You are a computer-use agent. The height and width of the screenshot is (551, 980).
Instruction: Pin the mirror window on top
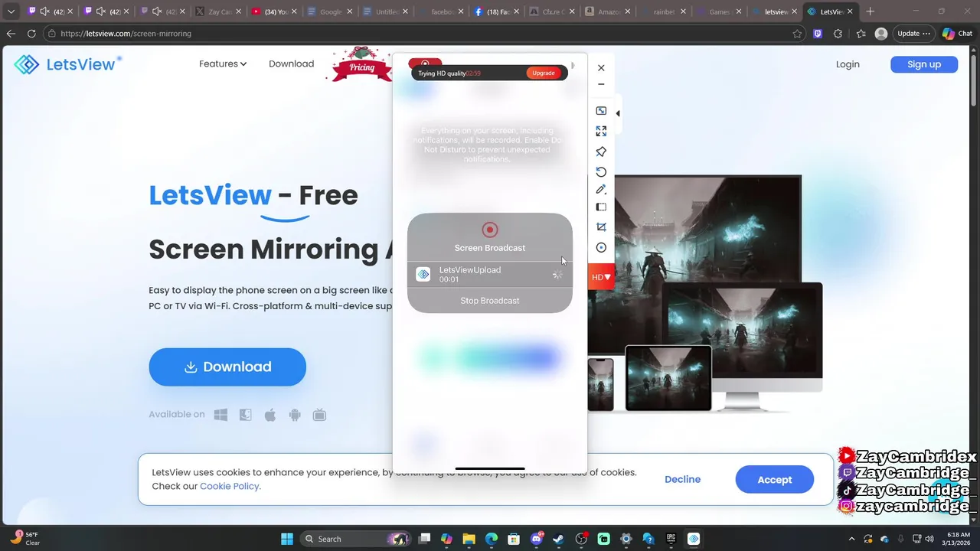tap(601, 152)
